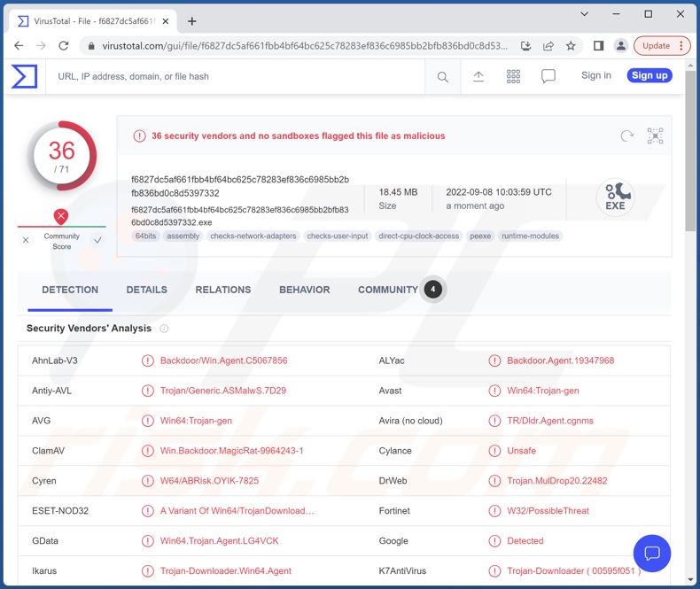Click the direct-cpu-clock-access tag
The width and height of the screenshot is (700, 589).
[x=419, y=236]
